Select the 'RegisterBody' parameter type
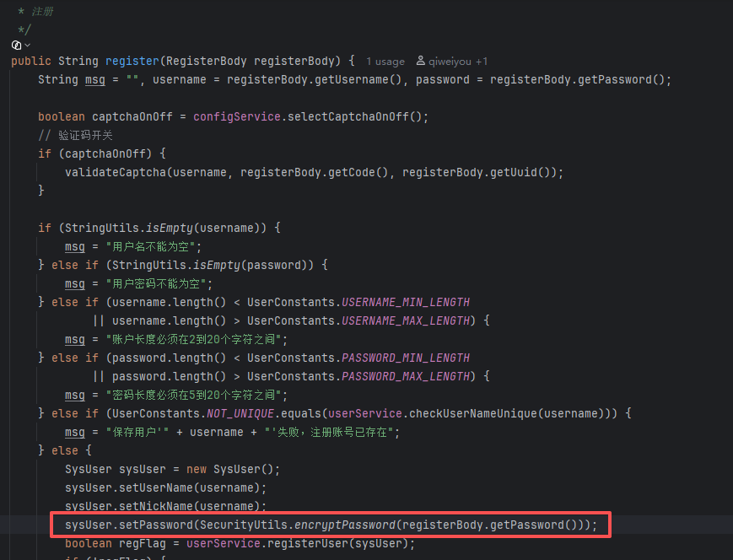The height and width of the screenshot is (560, 733). click(206, 62)
